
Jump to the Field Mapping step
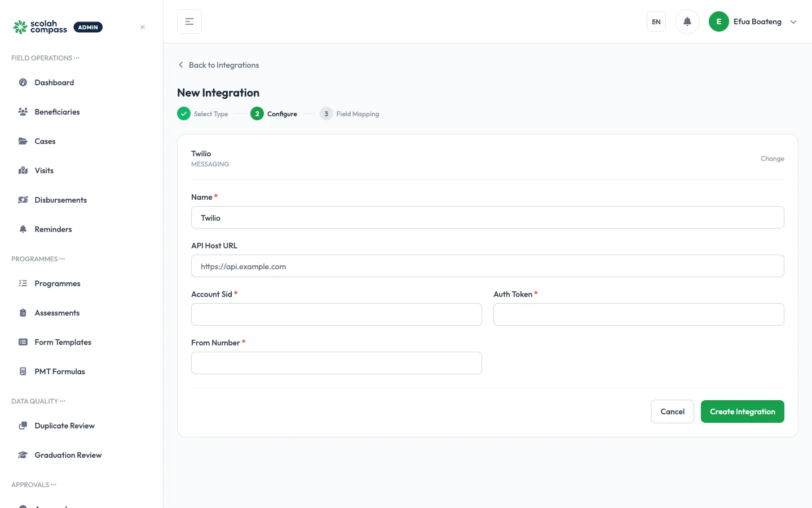[350, 113]
